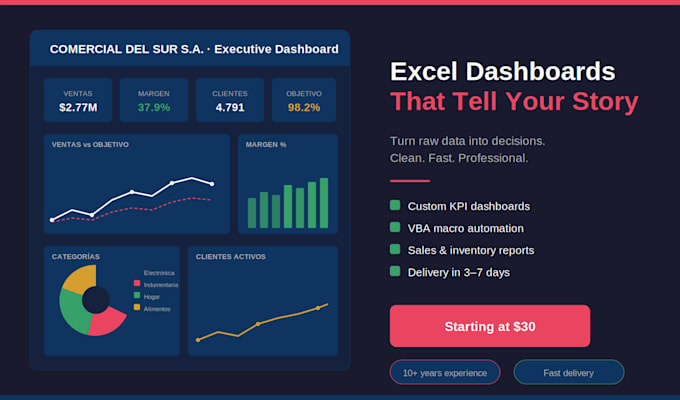Click the green Hogar legend swatch

(137, 295)
